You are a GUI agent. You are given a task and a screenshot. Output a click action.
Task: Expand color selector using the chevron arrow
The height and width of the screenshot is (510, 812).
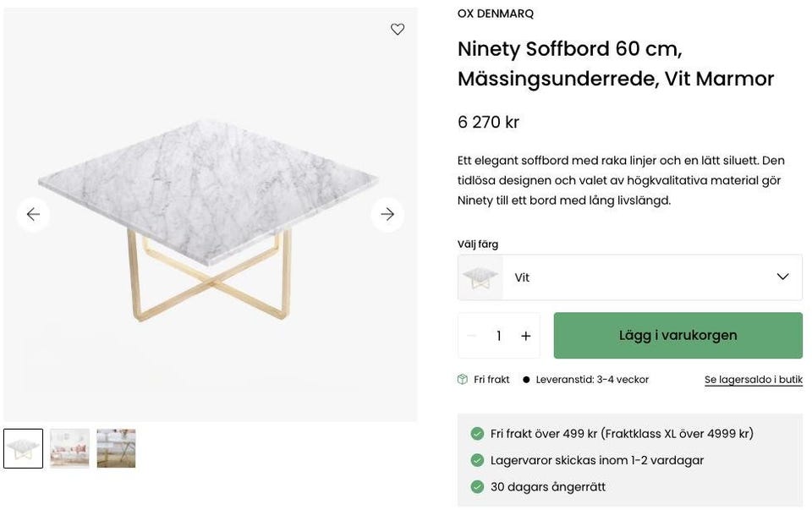[x=782, y=277]
